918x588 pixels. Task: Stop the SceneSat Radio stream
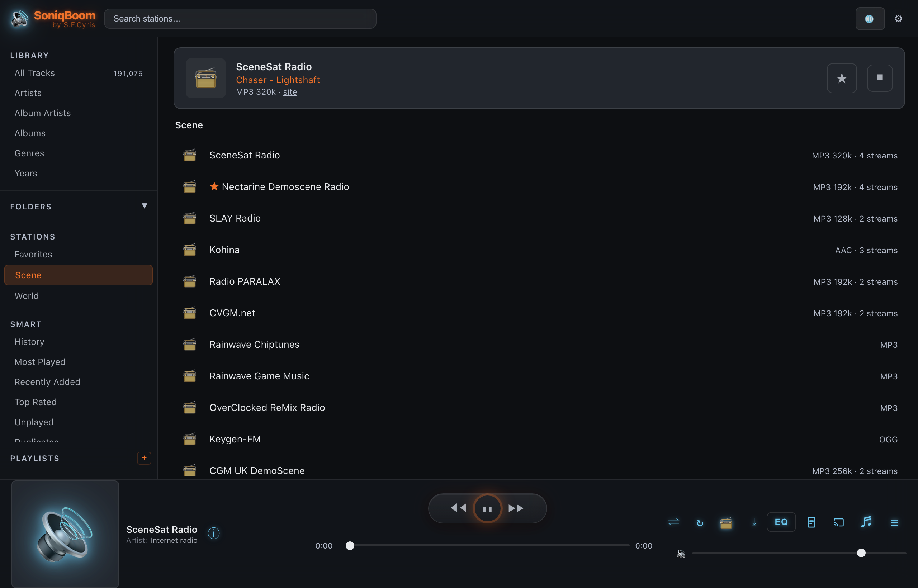(x=879, y=78)
